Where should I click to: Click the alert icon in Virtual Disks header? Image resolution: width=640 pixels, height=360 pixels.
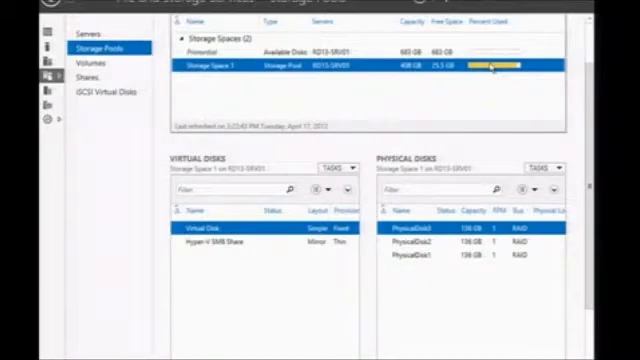(x=177, y=210)
